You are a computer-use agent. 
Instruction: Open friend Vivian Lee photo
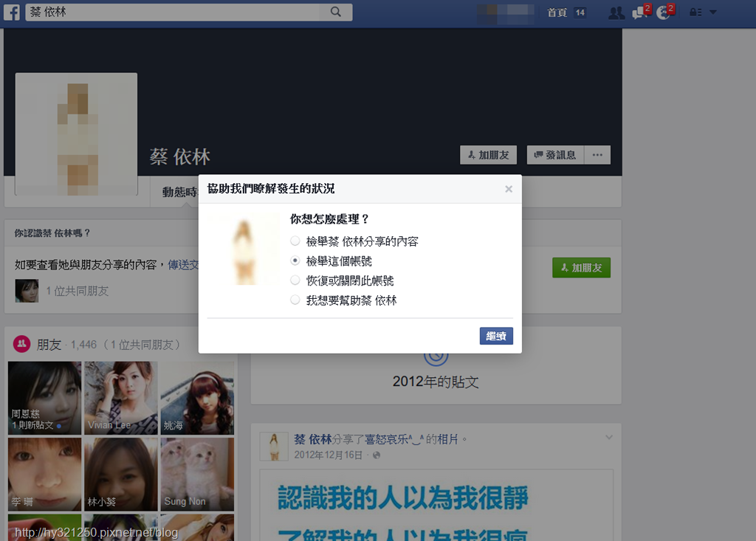click(121, 399)
